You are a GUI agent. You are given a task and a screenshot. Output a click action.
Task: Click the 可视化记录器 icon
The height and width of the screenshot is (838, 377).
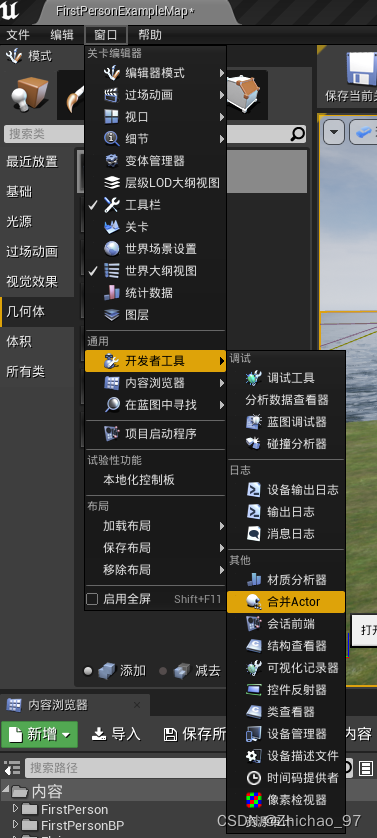point(253,668)
